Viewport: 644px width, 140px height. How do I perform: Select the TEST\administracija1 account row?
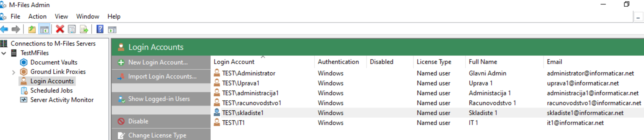pos(427,93)
